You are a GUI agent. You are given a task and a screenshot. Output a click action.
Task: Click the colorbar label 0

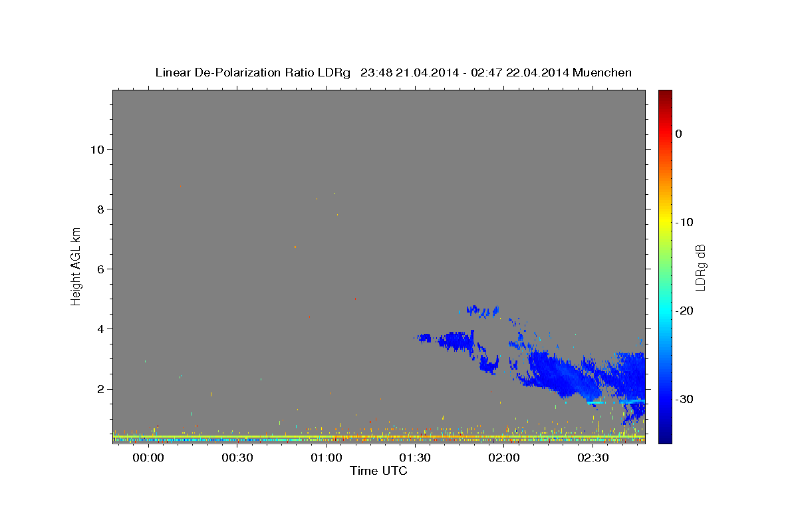click(x=678, y=134)
